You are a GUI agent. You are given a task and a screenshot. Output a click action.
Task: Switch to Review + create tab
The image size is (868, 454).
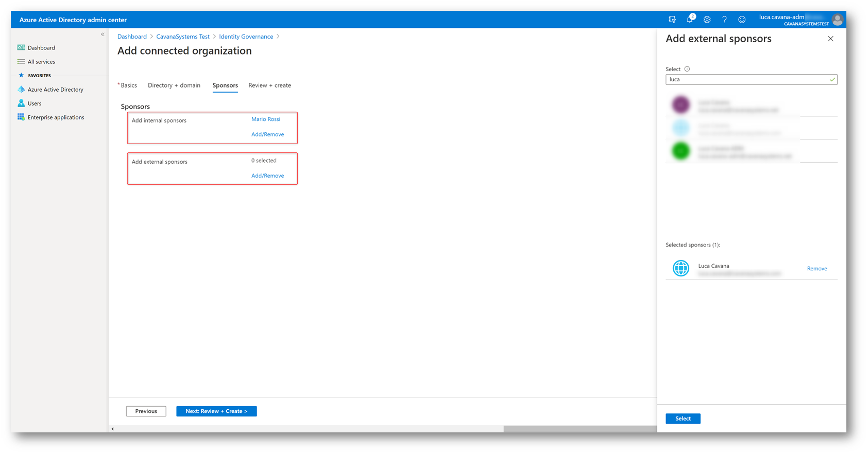click(269, 85)
